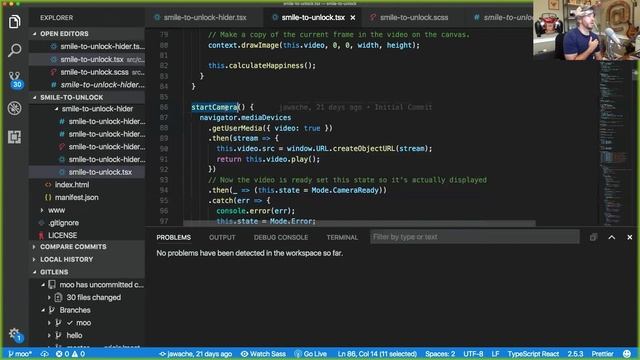Open Source Control view with 30 badge

[x=15, y=79]
